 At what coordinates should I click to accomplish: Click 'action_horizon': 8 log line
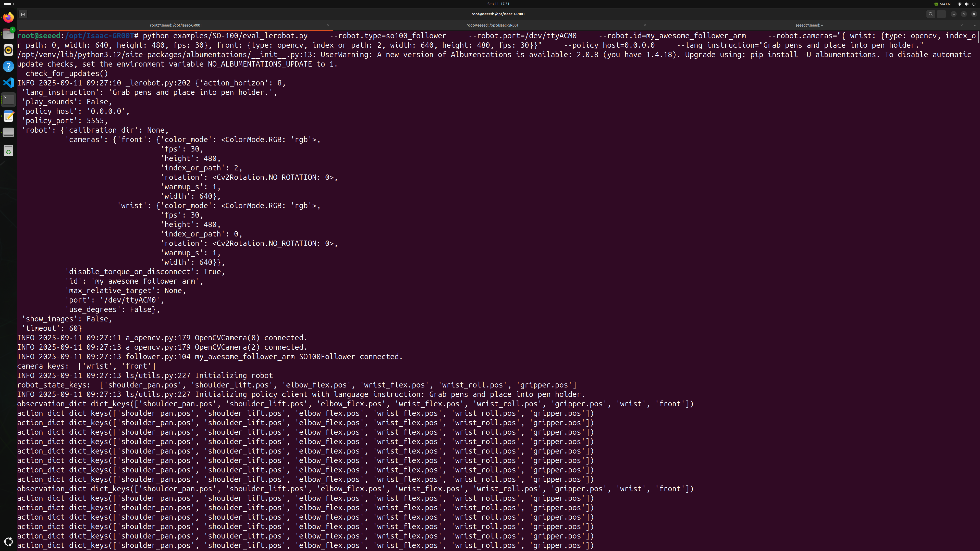coord(151,83)
